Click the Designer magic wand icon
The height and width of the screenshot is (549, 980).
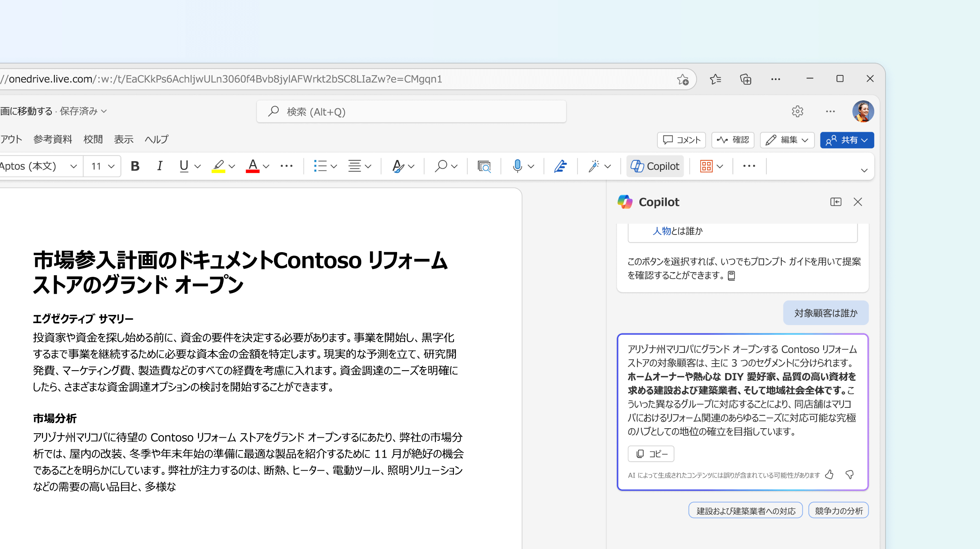click(x=594, y=166)
